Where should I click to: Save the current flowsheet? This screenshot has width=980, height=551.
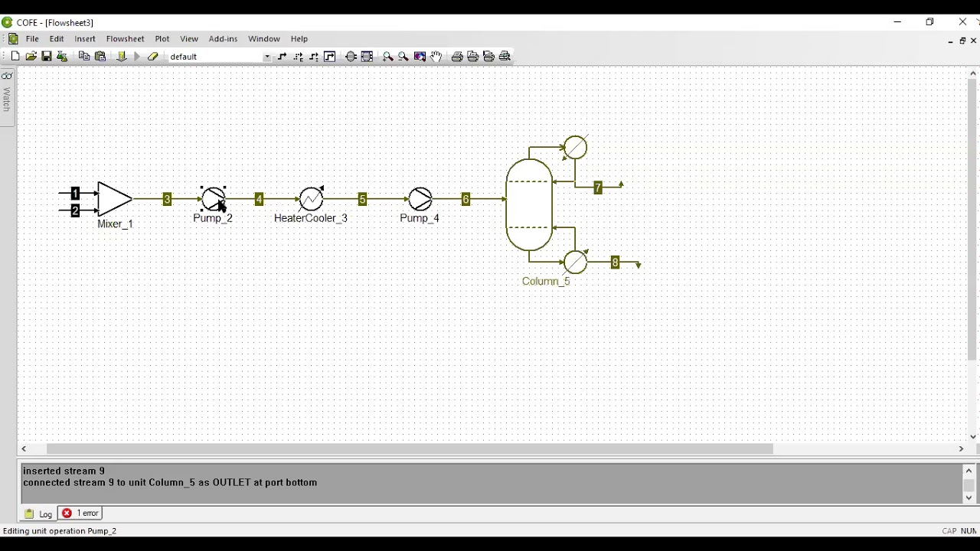click(47, 57)
